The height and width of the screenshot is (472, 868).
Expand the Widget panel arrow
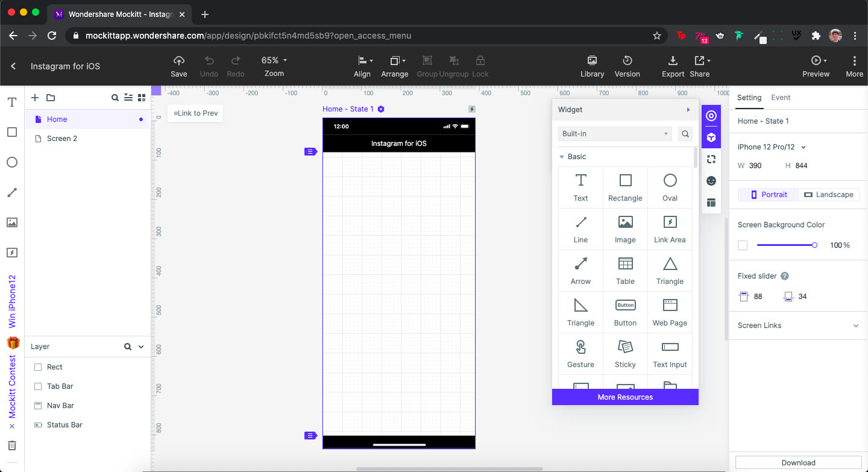pos(688,110)
